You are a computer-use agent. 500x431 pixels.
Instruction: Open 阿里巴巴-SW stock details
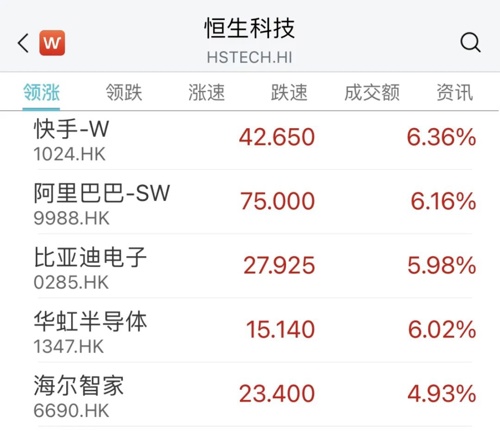pos(250,202)
